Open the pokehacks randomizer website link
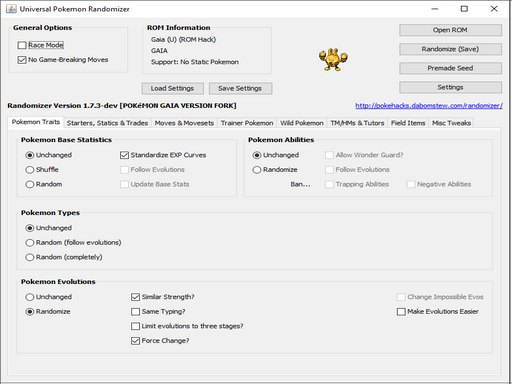 pos(429,106)
